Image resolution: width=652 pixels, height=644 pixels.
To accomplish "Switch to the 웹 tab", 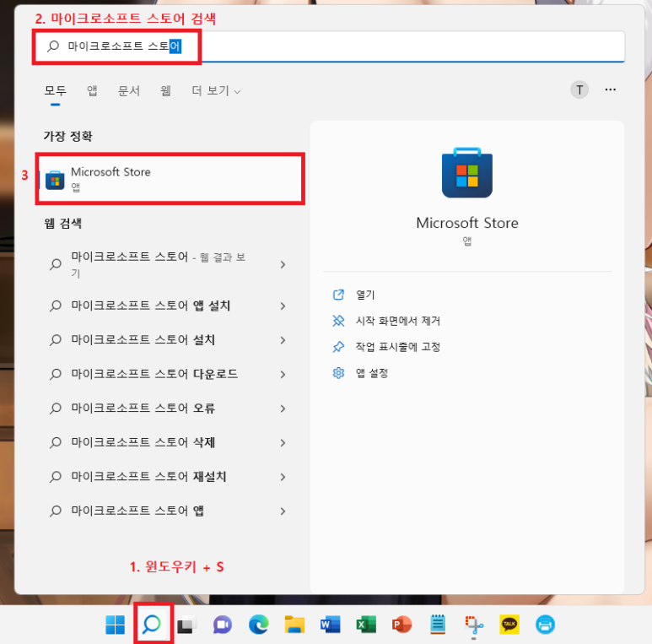I will tap(166, 90).
